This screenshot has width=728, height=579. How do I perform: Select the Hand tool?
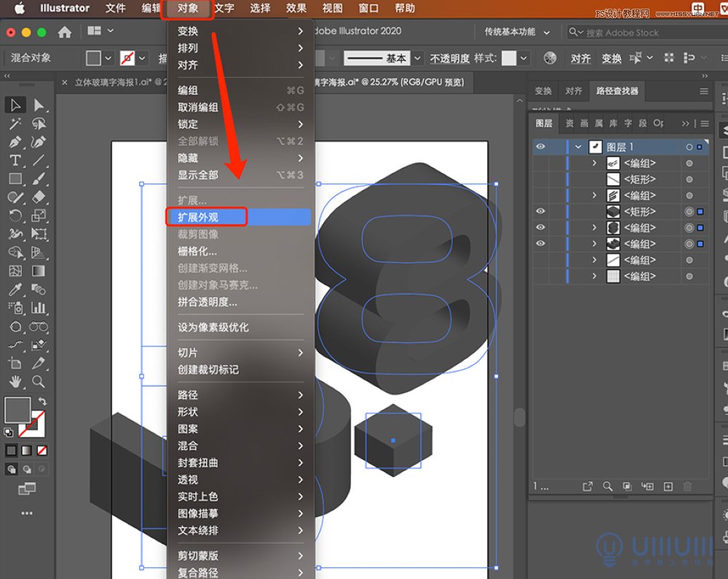pos(15,382)
